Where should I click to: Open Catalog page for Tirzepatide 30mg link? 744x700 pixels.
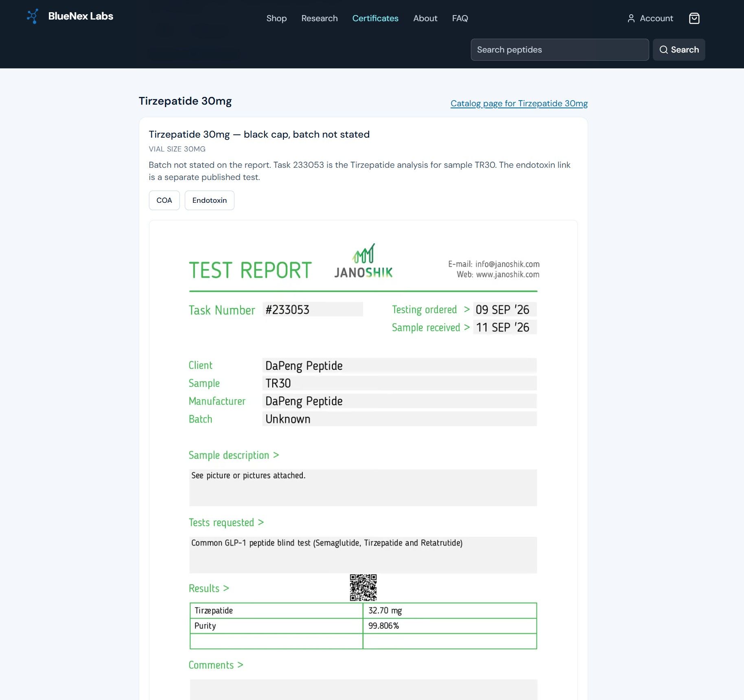tap(519, 103)
